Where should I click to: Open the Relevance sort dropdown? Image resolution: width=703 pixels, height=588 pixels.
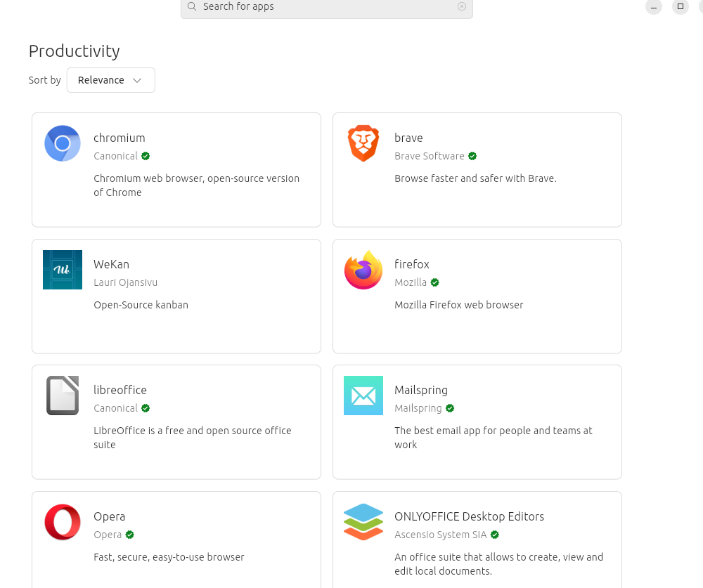click(110, 80)
